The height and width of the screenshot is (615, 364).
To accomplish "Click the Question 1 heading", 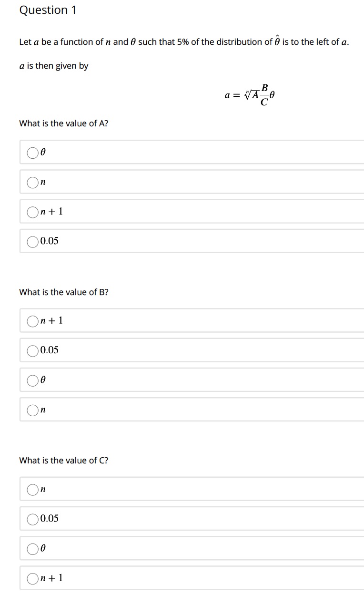I will click(x=48, y=10).
